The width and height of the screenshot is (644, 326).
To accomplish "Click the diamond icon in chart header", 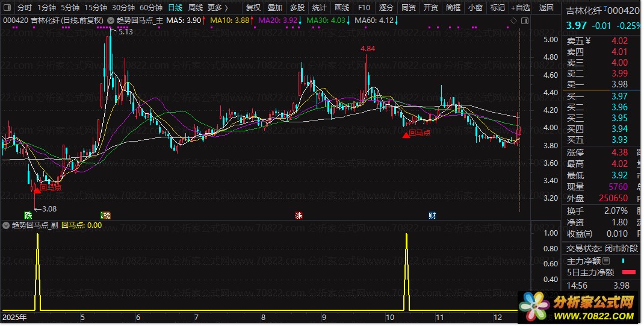I will click(514, 20).
